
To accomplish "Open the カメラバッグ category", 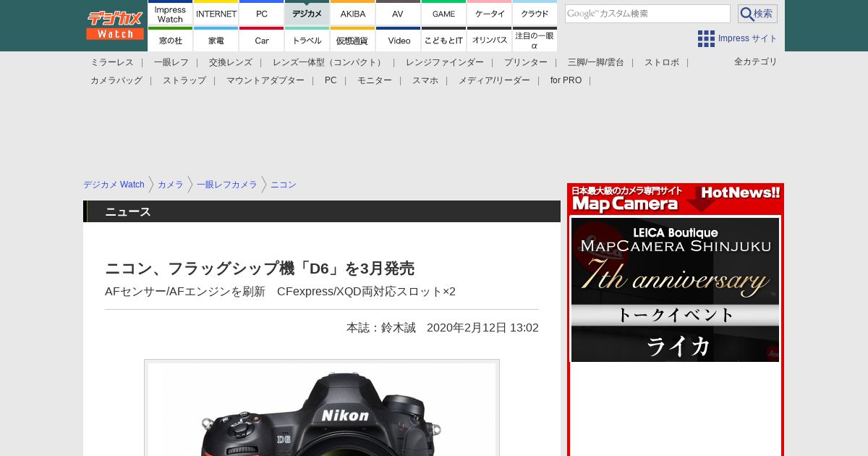I will coord(116,80).
